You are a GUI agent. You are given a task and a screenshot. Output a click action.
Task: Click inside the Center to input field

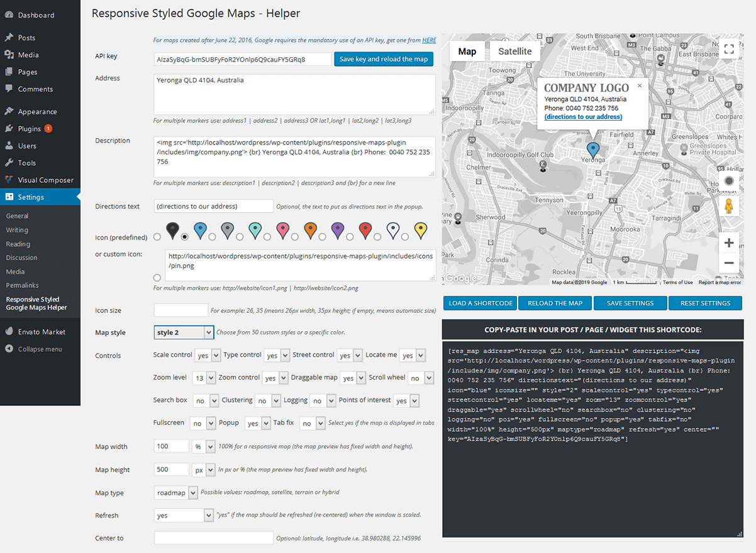click(x=213, y=538)
